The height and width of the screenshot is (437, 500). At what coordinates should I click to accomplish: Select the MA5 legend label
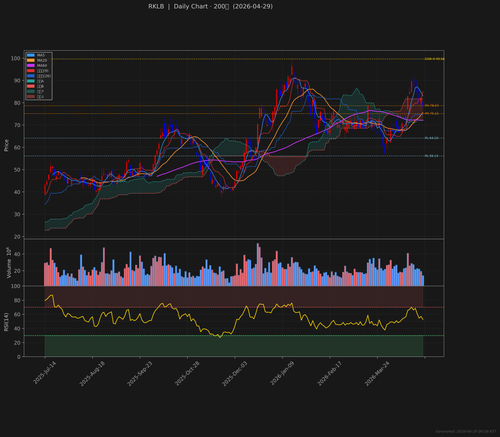pyautogui.click(x=41, y=55)
